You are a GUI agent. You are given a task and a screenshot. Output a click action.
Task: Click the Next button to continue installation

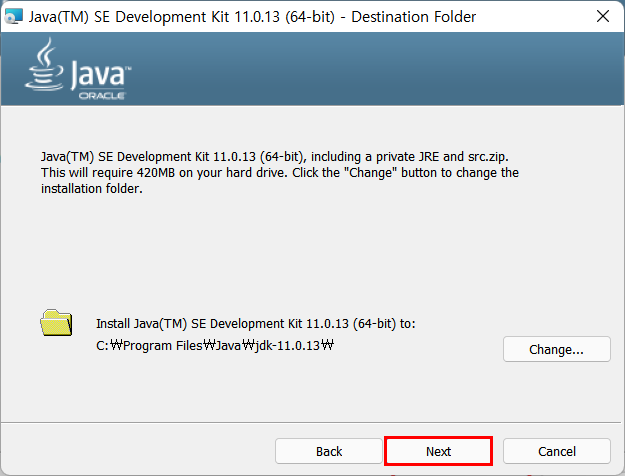(x=438, y=451)
